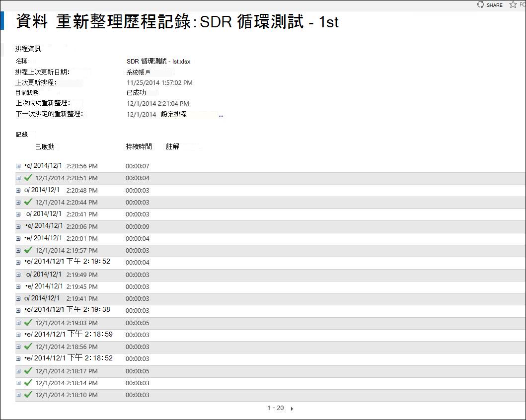
Task: Open the 設定排程 link
Action: 174,114
